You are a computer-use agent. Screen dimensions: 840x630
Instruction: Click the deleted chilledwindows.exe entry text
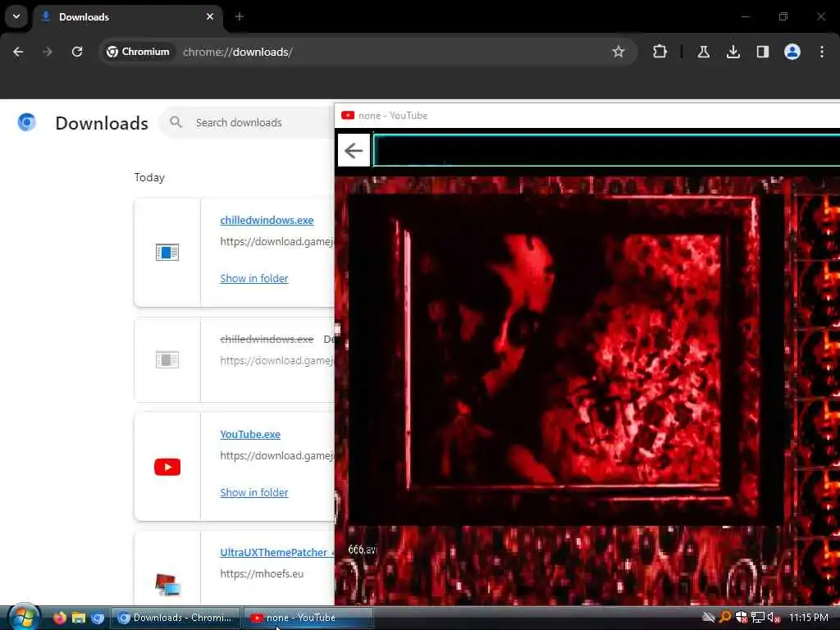267,339
